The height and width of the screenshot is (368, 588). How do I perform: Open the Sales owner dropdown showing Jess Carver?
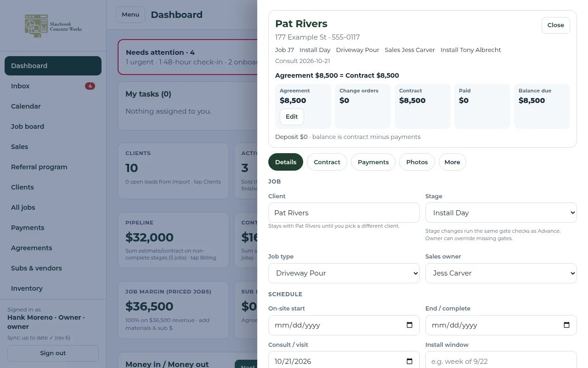coord(501,273)
